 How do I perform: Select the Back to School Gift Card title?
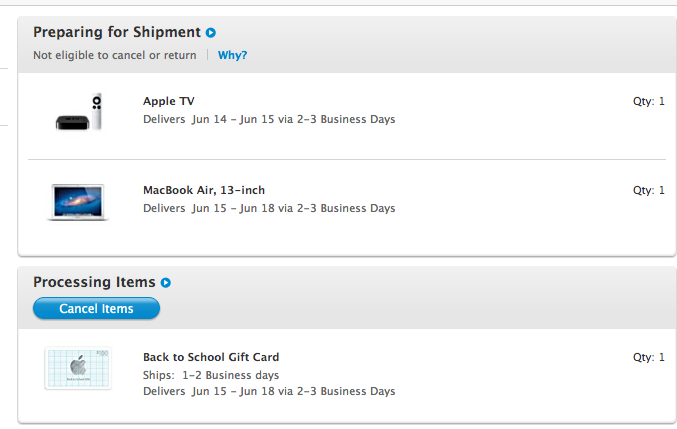click(211, 357)
